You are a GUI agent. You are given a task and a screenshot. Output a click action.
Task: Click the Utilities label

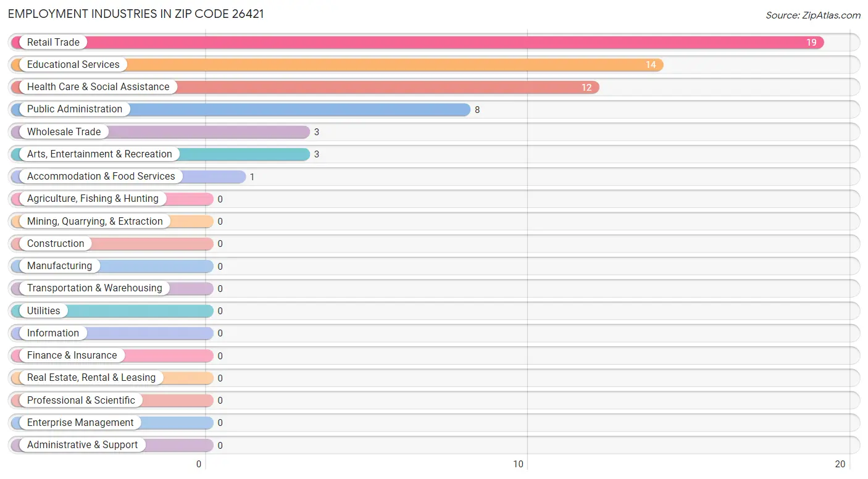44,310
